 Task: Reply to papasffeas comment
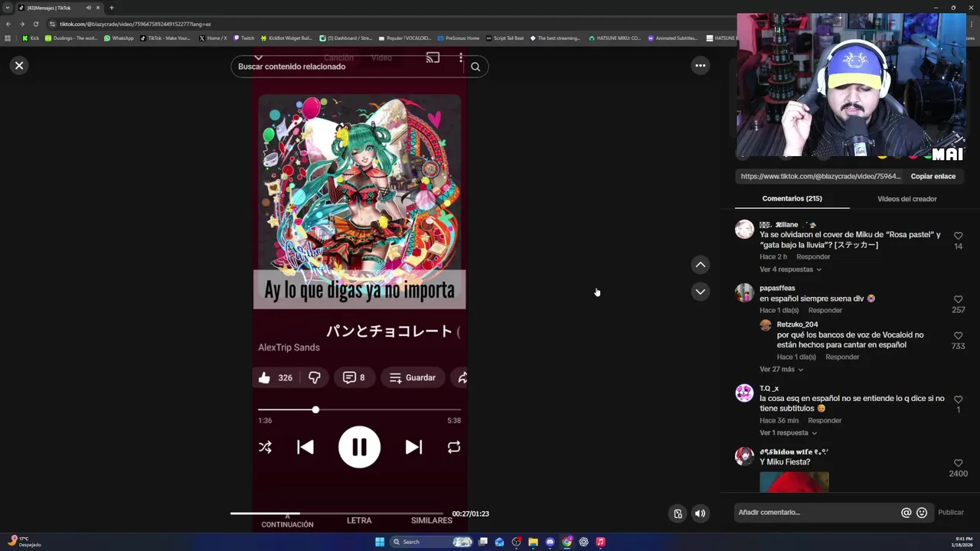pyautogui.click(x=825, y=311)
